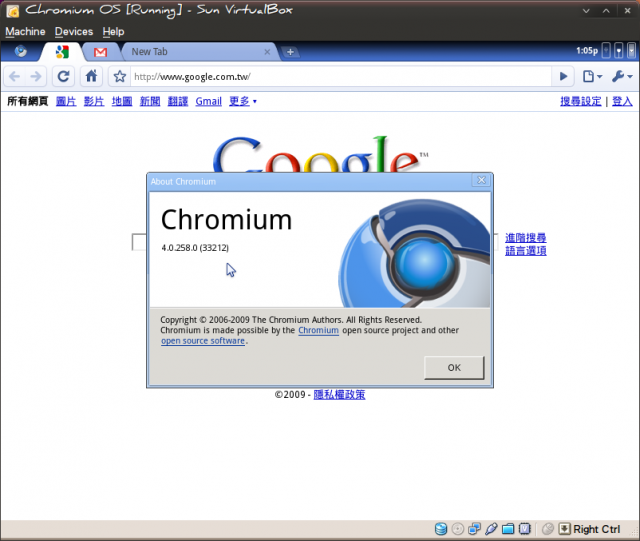Go to the home page
This screenshot has width=640, height=541.
click(x=91, y=76)
